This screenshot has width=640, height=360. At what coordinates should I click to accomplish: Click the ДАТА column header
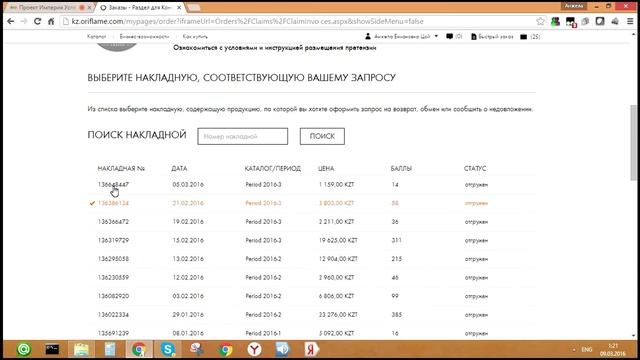tap(179, 168)
